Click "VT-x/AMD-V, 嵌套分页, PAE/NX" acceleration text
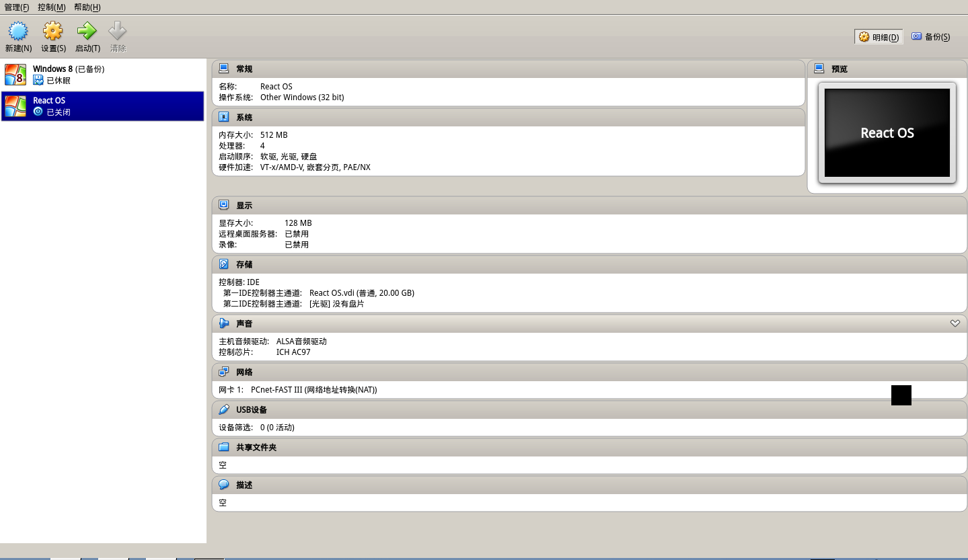Viewport: 968px width, 560px height. pos(315,167)
